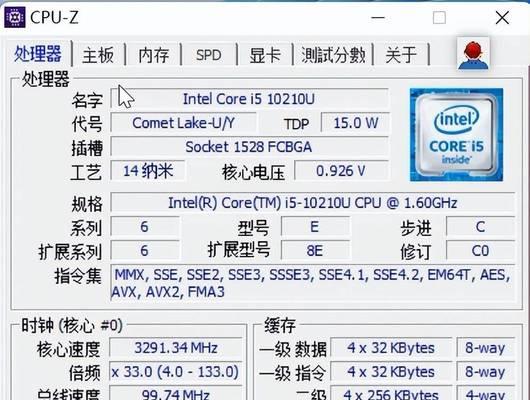Minimize the CPU-Z window
This screenshot has height=400, width=530.
(378, 18)
